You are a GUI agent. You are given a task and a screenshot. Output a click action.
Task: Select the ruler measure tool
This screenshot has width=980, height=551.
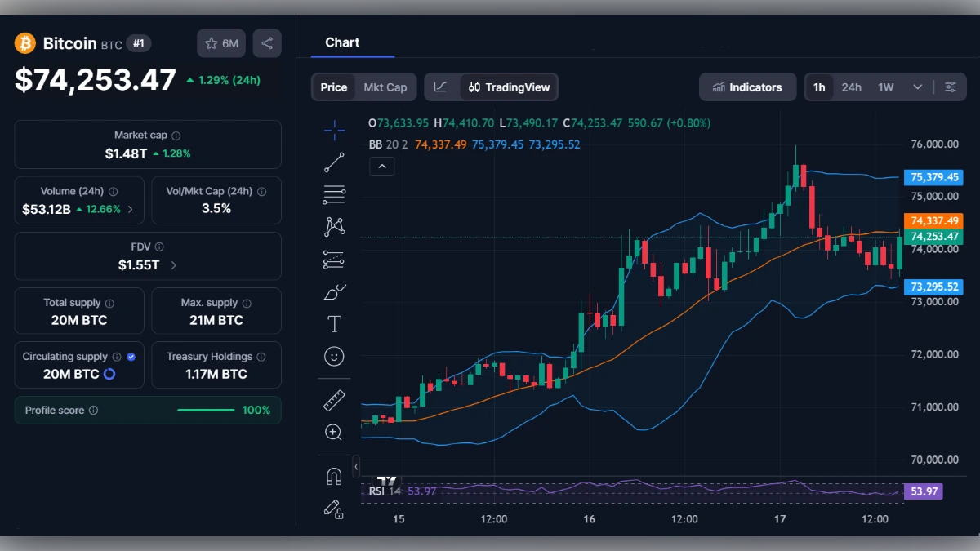[x=334, y=400]
